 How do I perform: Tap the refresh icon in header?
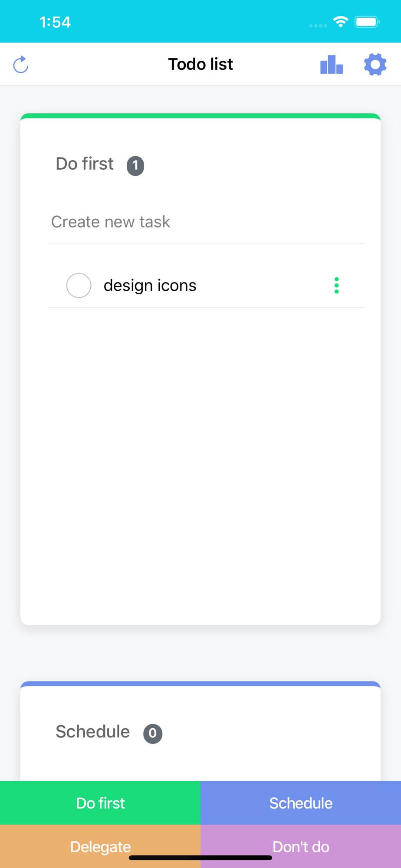(21, 65)
